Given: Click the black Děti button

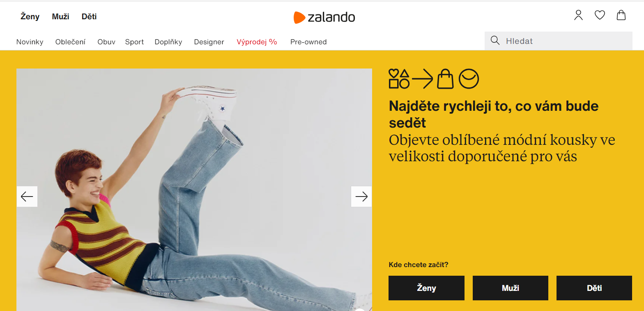Looking at the screenshot, I should [x=594, y=288].
